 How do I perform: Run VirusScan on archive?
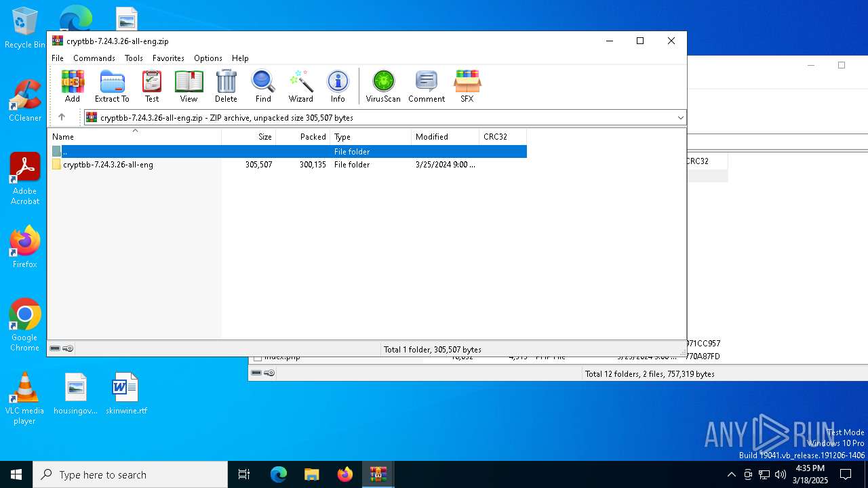(383, 86)
